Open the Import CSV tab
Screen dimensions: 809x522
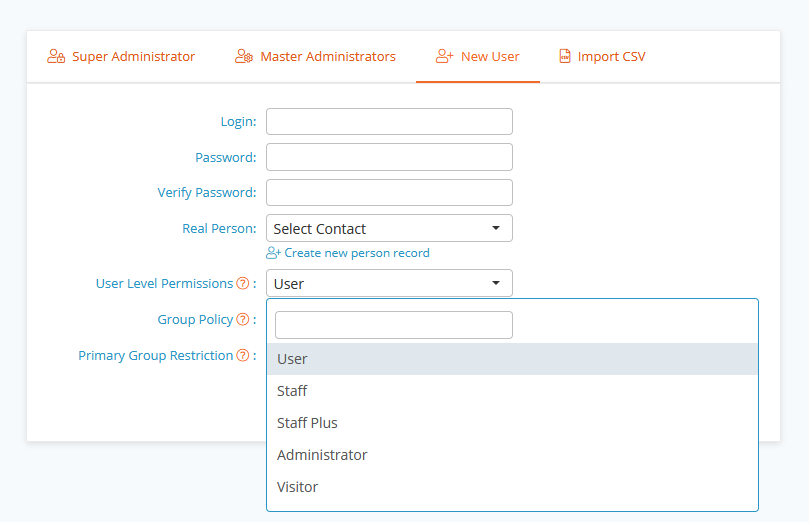coord(602,56)
